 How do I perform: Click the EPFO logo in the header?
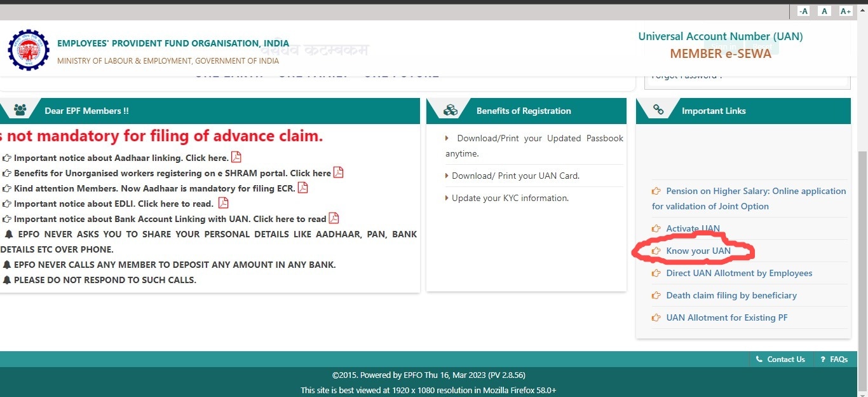[x=28, y=50]
